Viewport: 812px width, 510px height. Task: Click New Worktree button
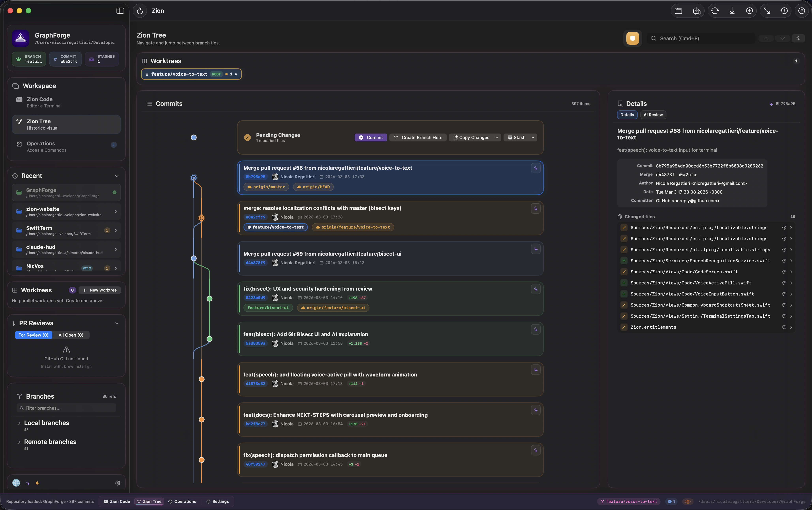pyautogui.click(x=100, y=290)
